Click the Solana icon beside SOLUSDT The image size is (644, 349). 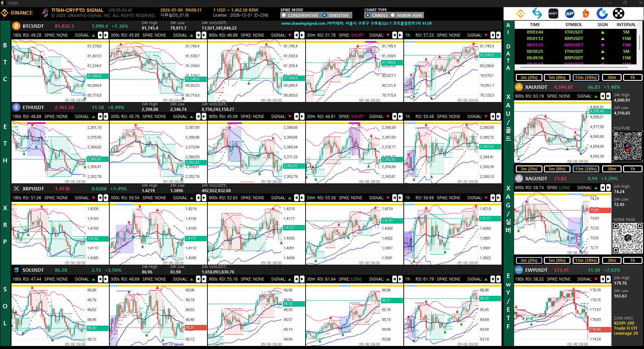tap(16, 270)
